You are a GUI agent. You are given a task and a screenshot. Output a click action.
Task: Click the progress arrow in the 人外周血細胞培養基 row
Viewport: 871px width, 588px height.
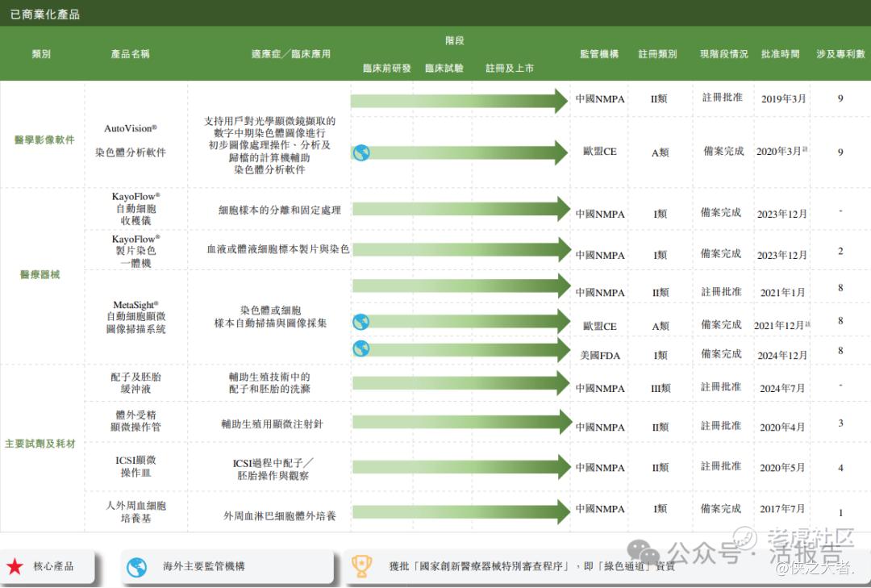[x=461, y=512]
